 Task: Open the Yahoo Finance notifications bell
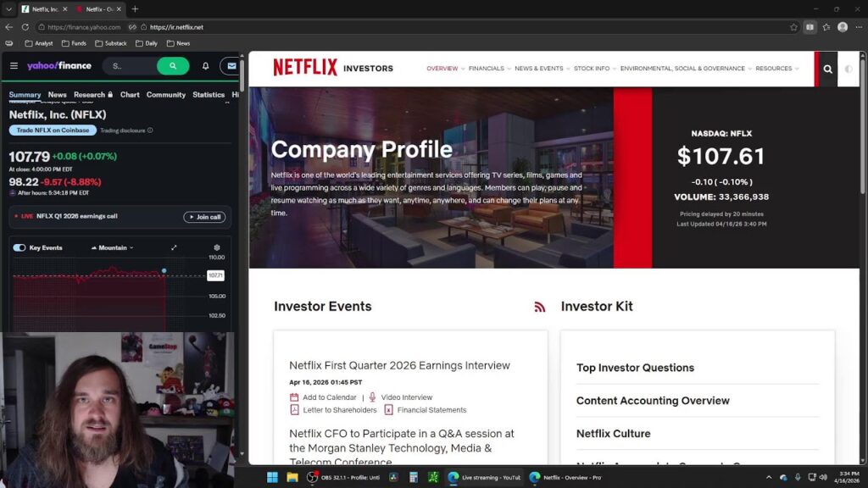click(x=205, y=66)
